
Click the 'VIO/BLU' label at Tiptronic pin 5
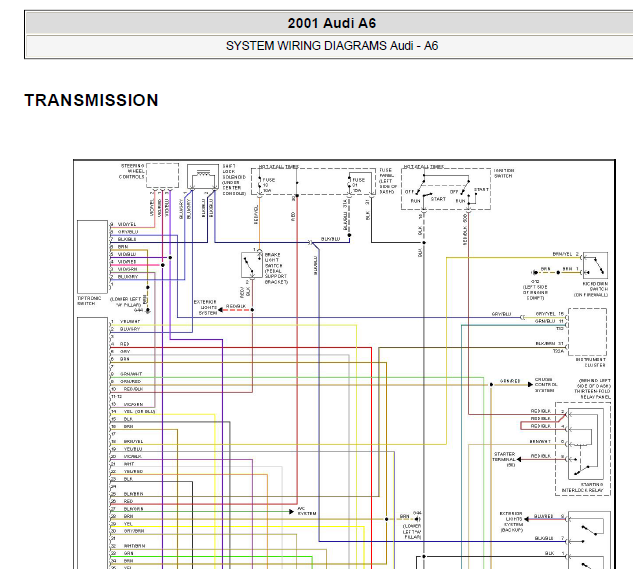click(x=127, y=254)
